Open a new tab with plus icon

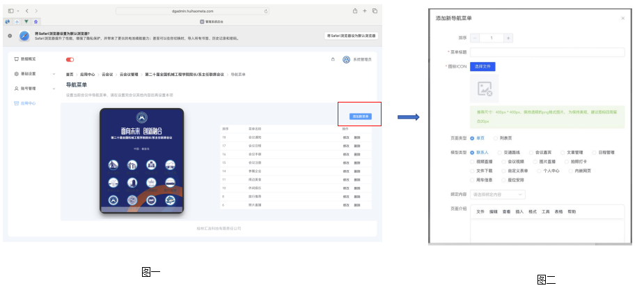pos(365,11)
